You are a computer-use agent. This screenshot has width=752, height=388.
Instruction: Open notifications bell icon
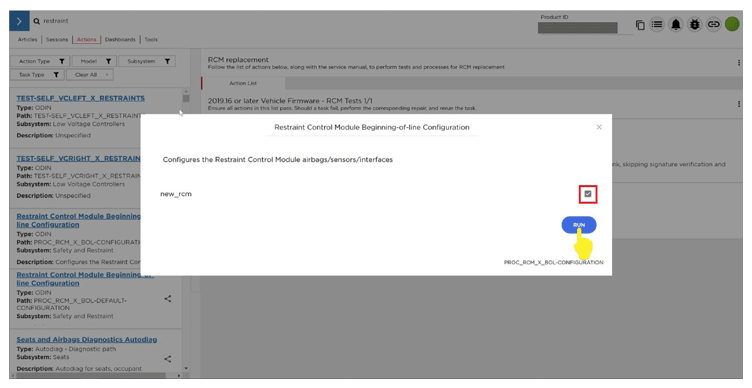(x=676, y=24)
